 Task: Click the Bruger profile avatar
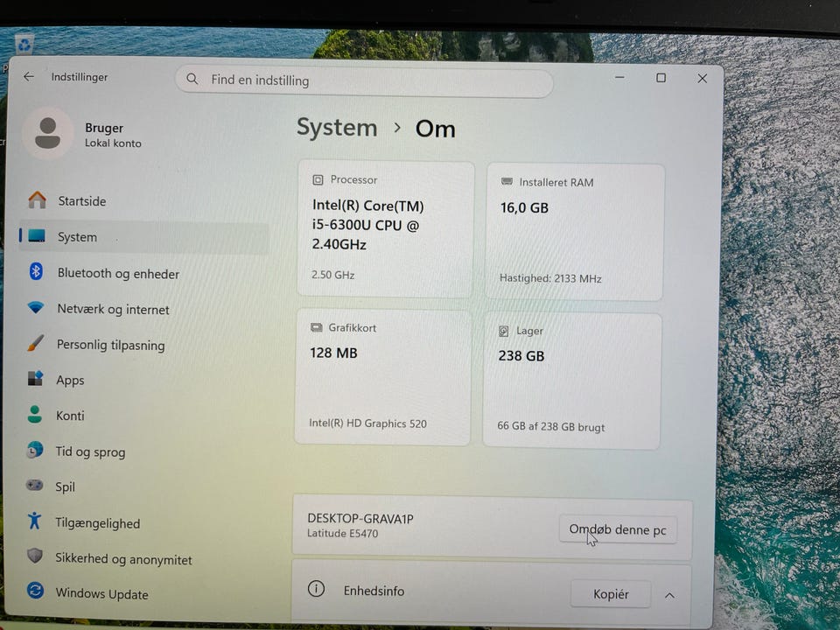[x=47, y=133]
